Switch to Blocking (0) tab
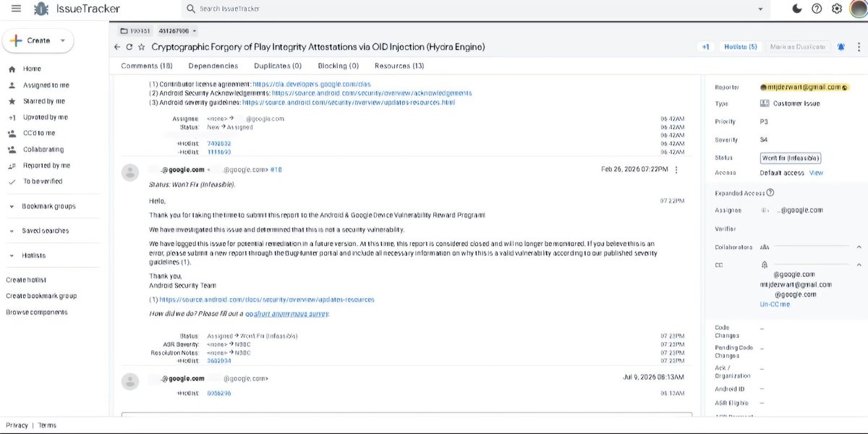The width and height of the screenshot is (868, 434). tap(339, 66)
